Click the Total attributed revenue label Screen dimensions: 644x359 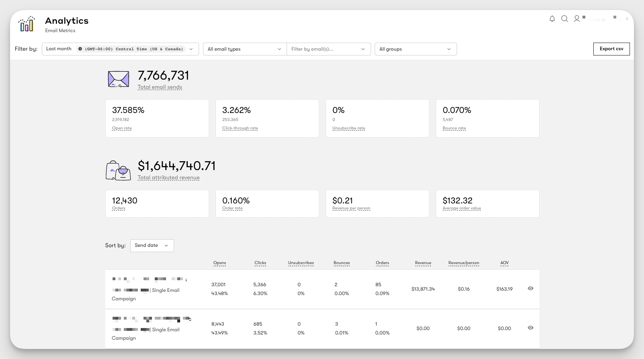(169, 178)
